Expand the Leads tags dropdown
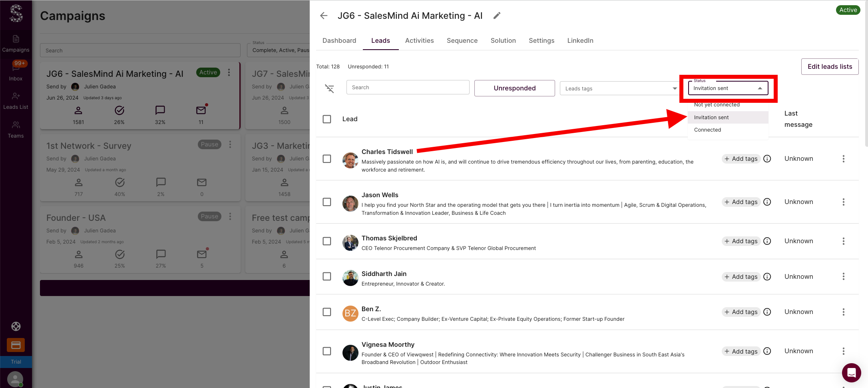 tap(619, 88)
